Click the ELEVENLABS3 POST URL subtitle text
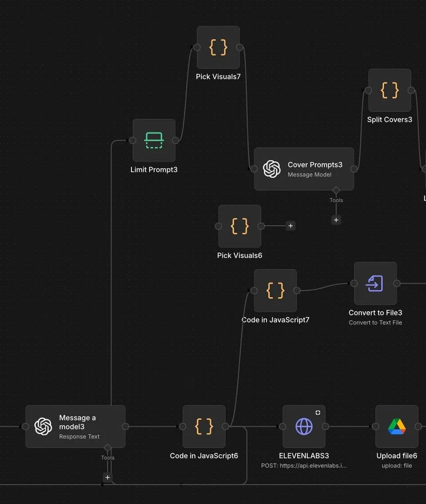The image size is (426, 504). pyautogui.click(x=304, y=465)
